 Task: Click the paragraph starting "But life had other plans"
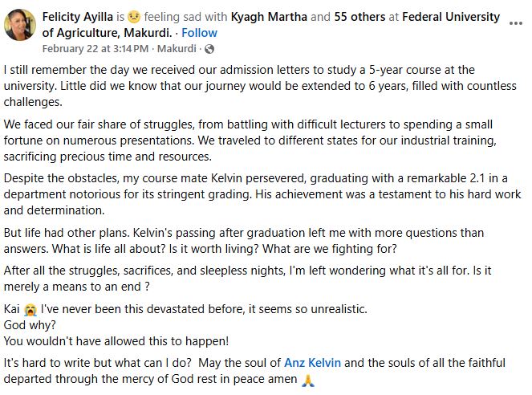pyautogui.click(x=241, y=241)
